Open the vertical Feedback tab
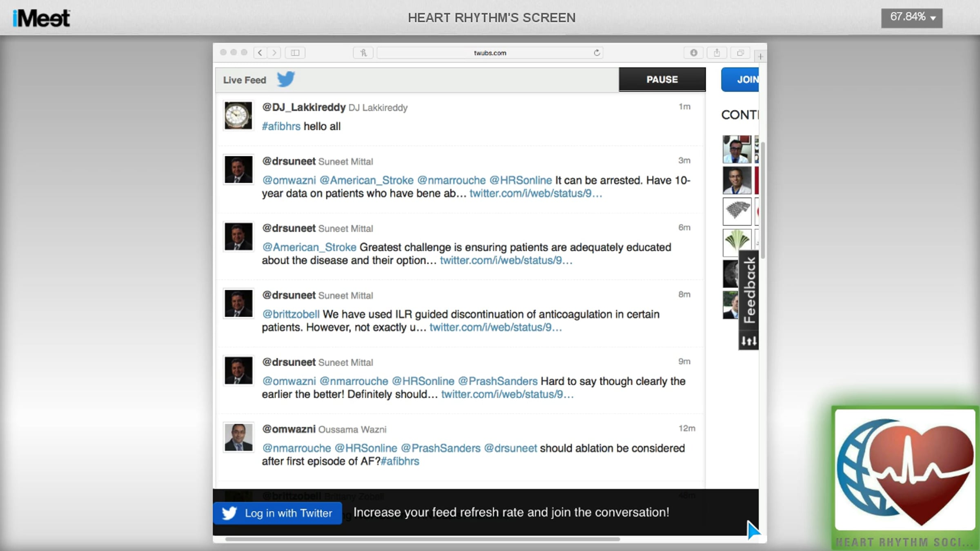 (x=748, y=290)
